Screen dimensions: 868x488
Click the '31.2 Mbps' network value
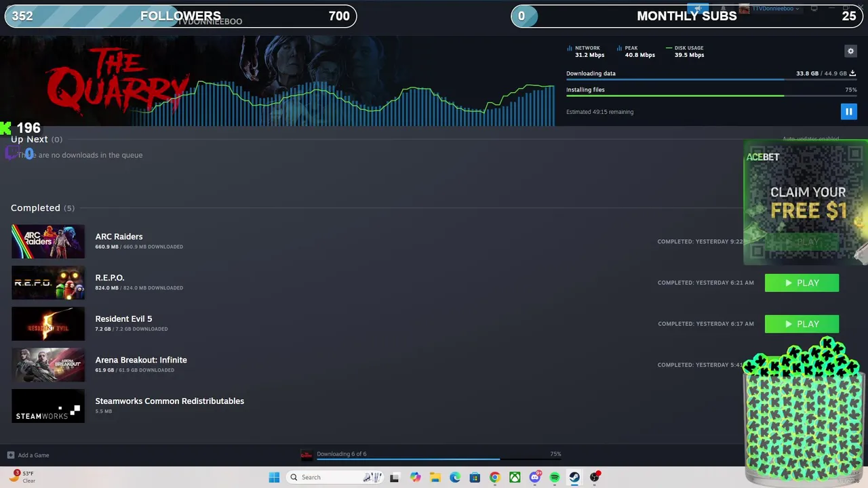[589, 55]
